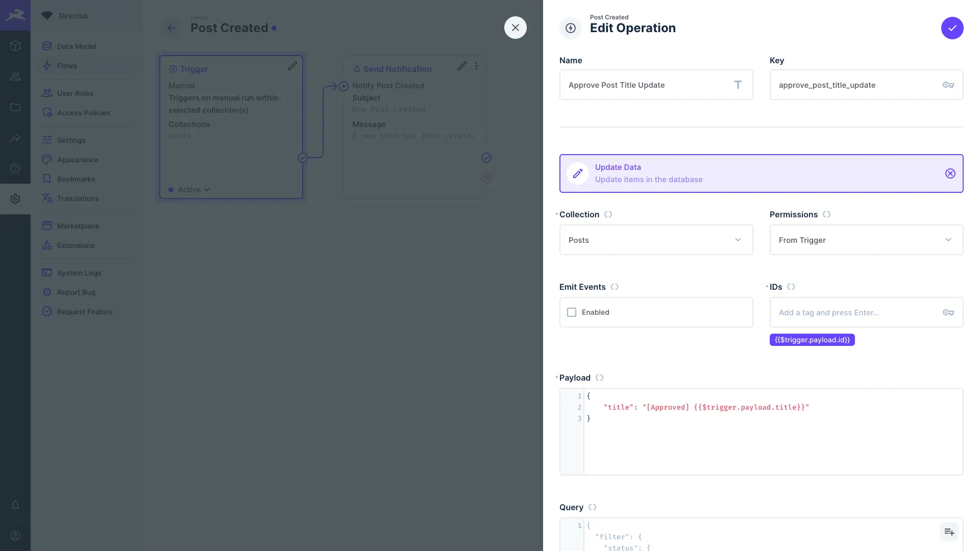Toggle raw editor icon next to Payload
Viewport: 980px width, 551px height.
pyautogui.click(x=600, y=378)
